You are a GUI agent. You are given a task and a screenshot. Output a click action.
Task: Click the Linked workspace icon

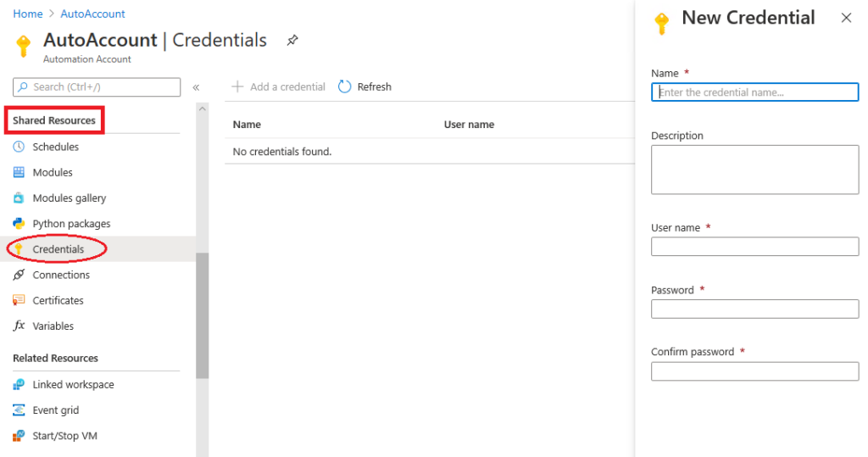pyautogui.click(x=19, y=384)
